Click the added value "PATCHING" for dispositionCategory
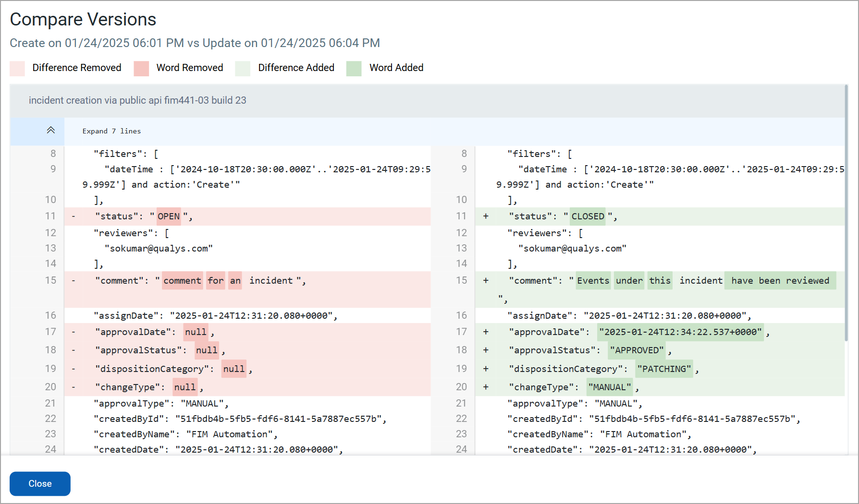 664,369
